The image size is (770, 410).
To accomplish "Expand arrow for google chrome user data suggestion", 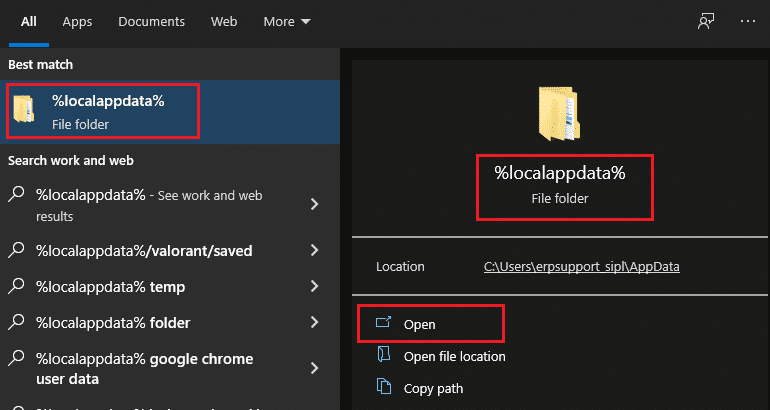I will [315, 368].
